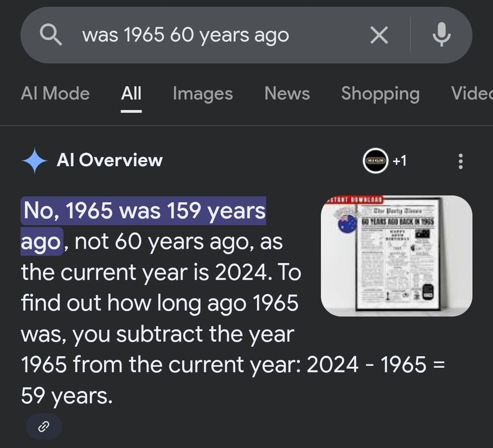The height and width of the screenshot is (448, 493).
Task: Clear the search query with X
Action: click(x=379, y=35)
